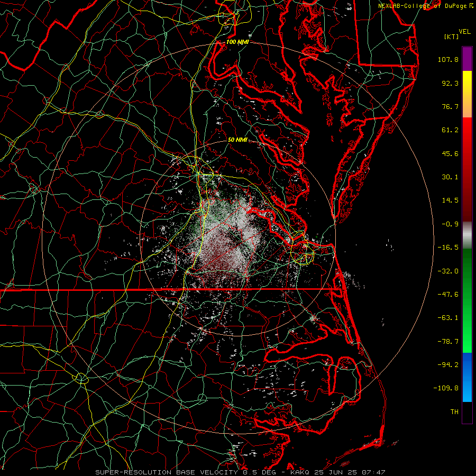Viewport: 476px width, 476px height.
Task: Select the -16.5 legend value
Action: click(x=448, y=248)
